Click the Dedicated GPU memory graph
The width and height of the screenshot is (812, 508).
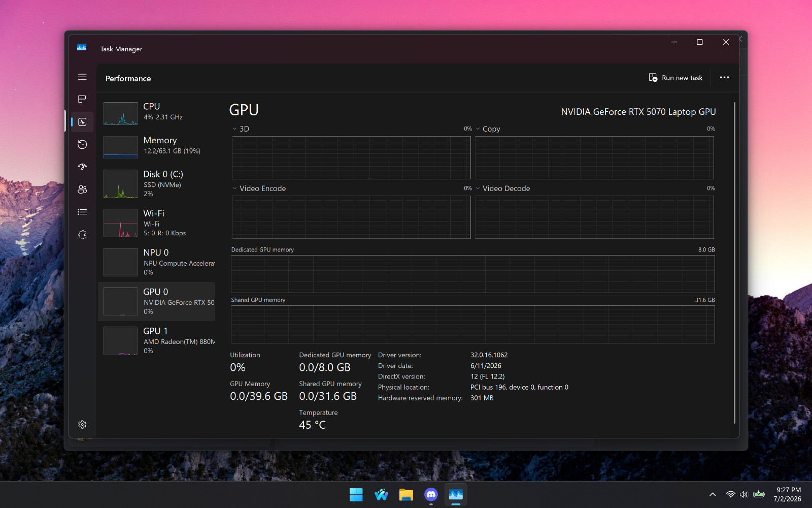point(472,274)
